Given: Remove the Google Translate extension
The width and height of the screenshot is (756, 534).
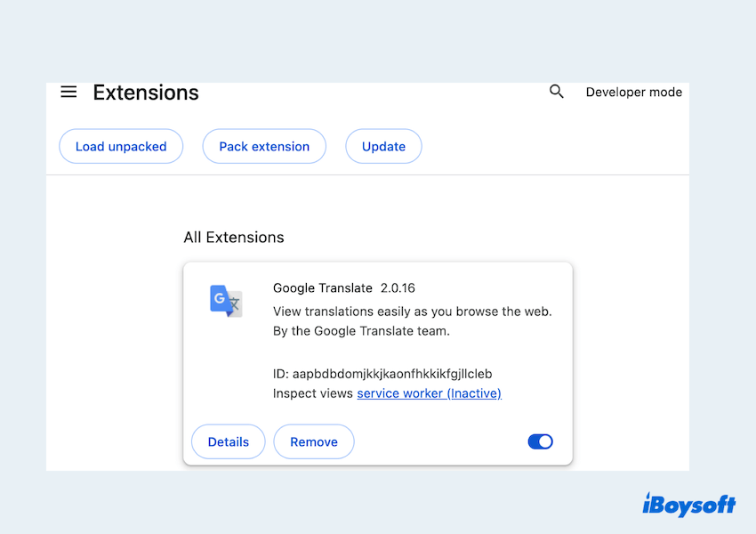Looking at the screenshot, I should coord(313,441).
